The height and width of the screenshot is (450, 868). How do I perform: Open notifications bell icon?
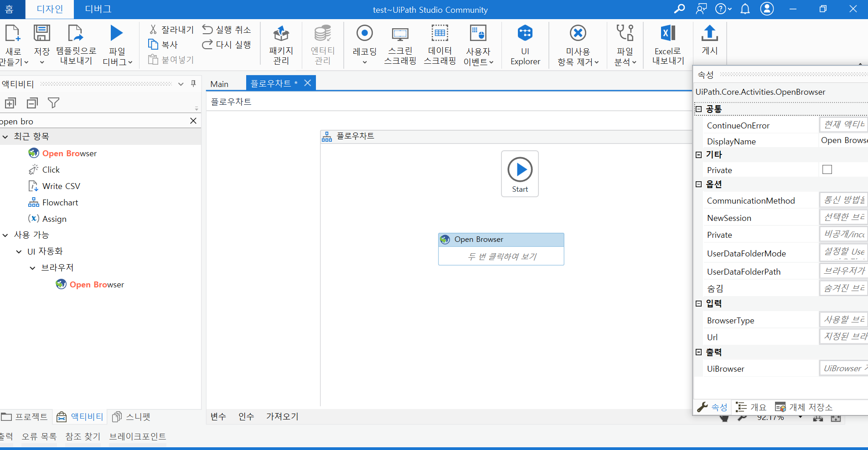coord(745,9)
